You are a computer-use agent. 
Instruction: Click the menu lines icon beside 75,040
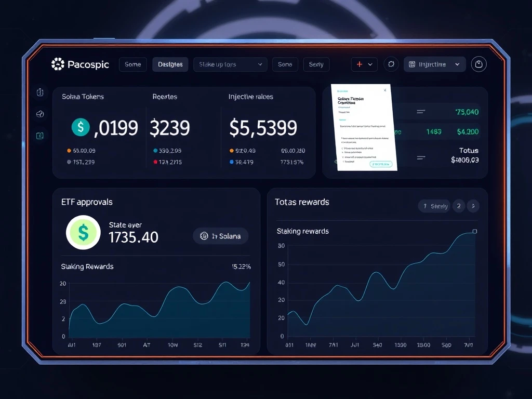421,112
